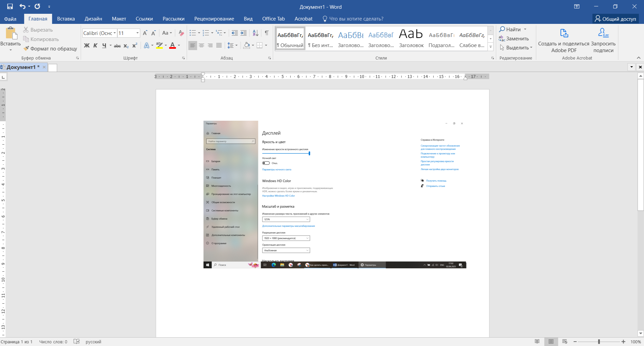644x346 pixels.
Task: Justify the paragraph text
Action: click(x=219, y=45)
